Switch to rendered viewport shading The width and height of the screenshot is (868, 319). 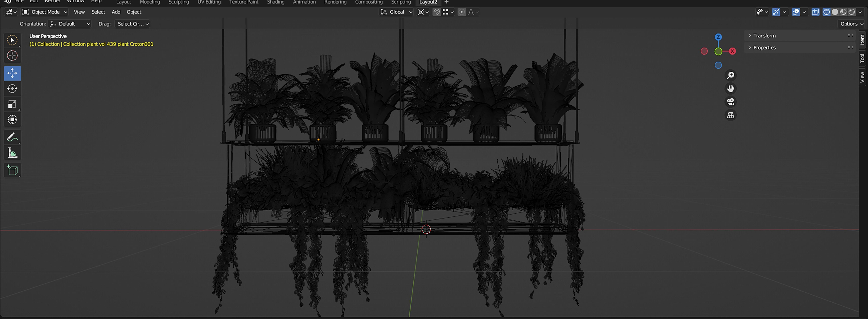[852, 12]
